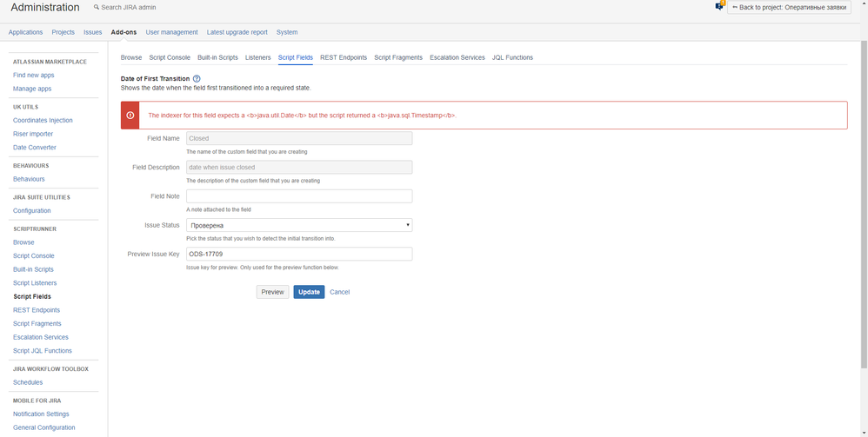Click the indexer error message text
Viewport: 868px width, 437px height.
click(x=303, y=116)
